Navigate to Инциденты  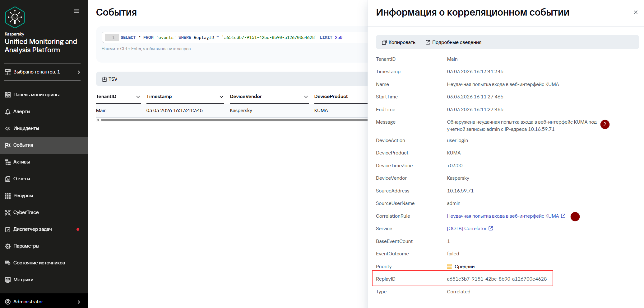(x=44, y=128)
